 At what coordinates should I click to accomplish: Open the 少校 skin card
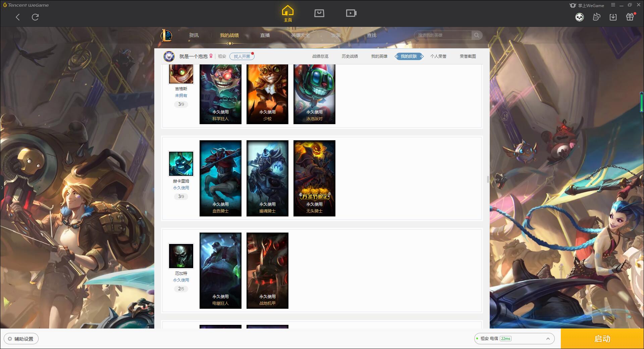(267, 94)
